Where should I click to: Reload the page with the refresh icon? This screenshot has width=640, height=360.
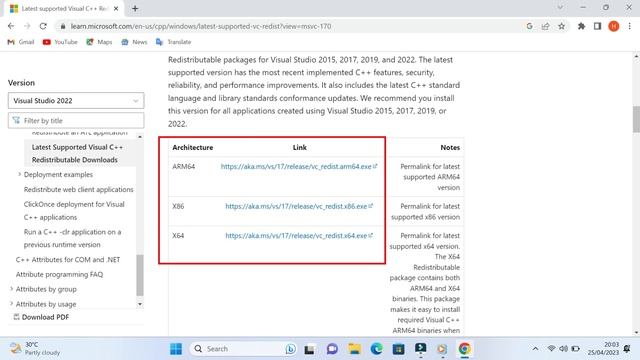43,26
